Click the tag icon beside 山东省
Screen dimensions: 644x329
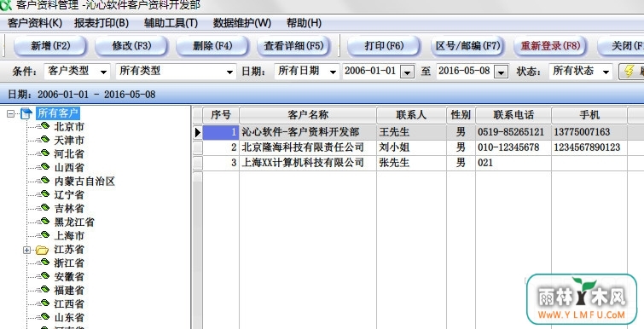point(45,317)
